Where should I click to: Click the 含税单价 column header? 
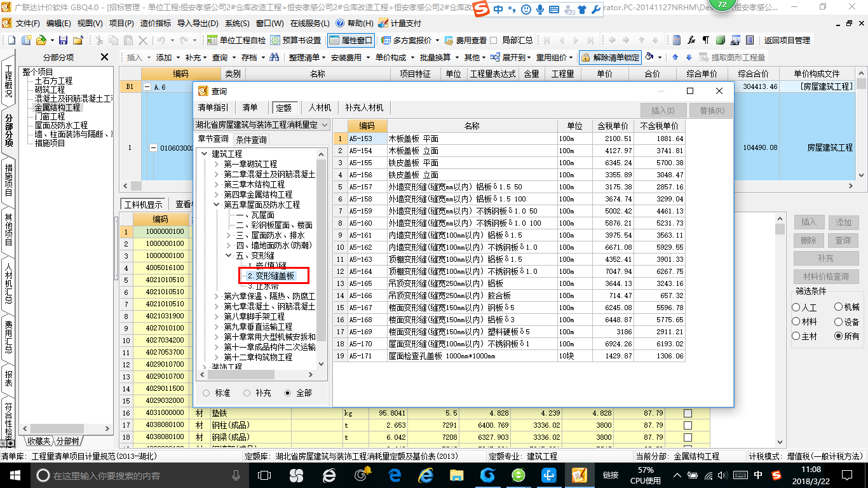click(613, 126)
